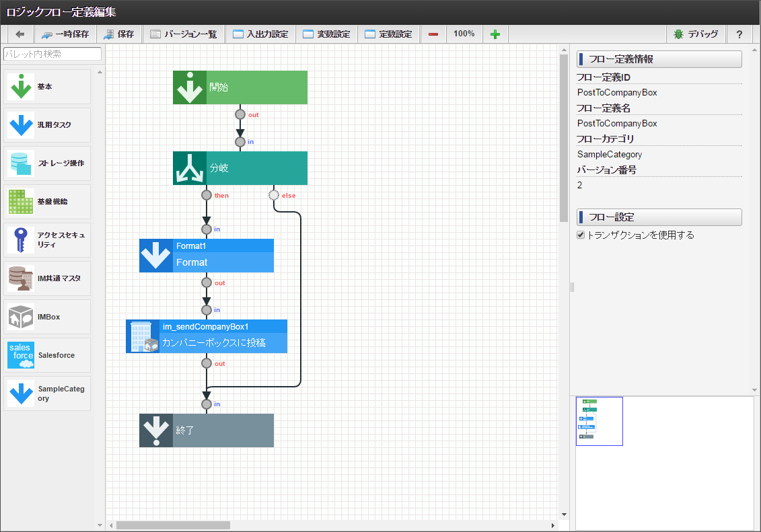Open the IM共通マスタ palette category

[x=47, y=278]
